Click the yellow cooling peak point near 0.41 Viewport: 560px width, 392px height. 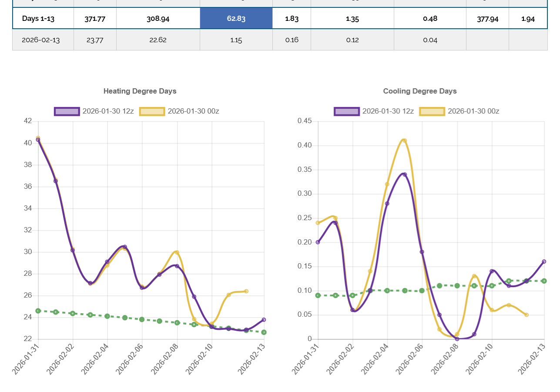pos(405,141)
